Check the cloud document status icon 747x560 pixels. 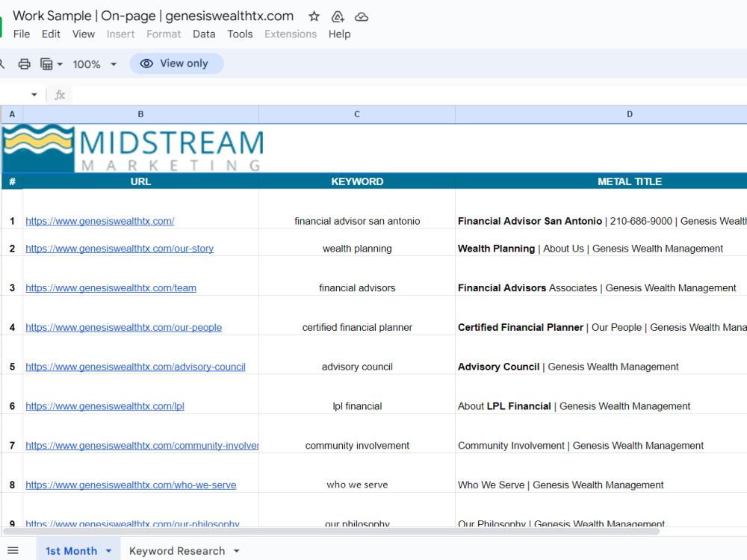click(x=362, y=16)
